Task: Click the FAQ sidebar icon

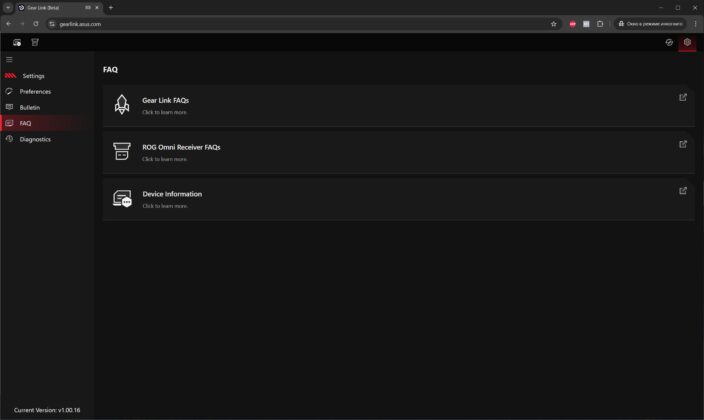Action: (x=9, y=123)
